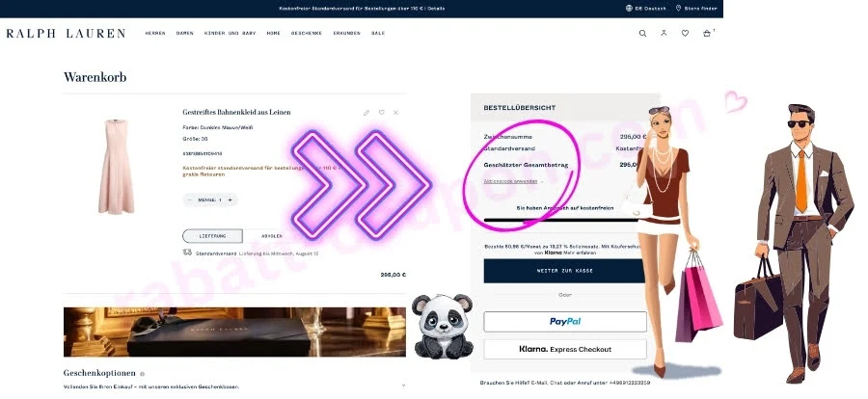Image resolution: width=868 pixels, height=399 pixels.
Task: Click the Weiter zur Kasse button
Action: 564,271
